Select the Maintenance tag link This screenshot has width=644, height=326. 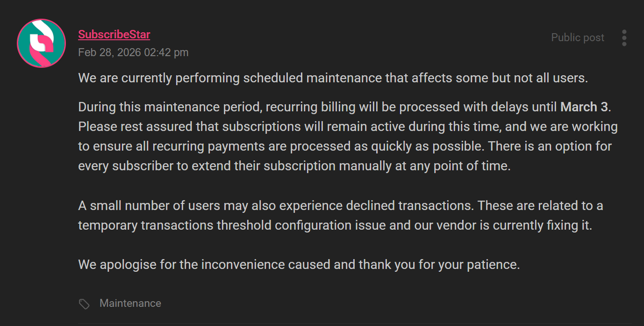pos(130,303)
